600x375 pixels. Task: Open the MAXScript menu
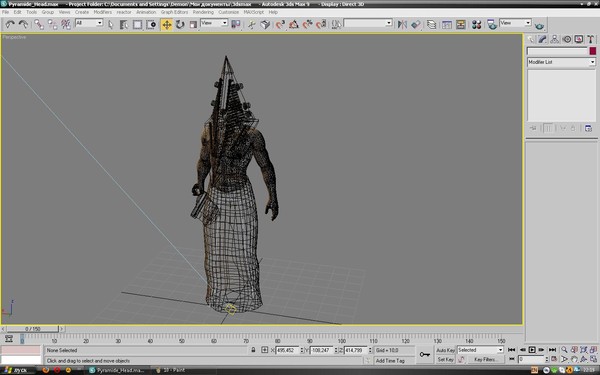254,12
